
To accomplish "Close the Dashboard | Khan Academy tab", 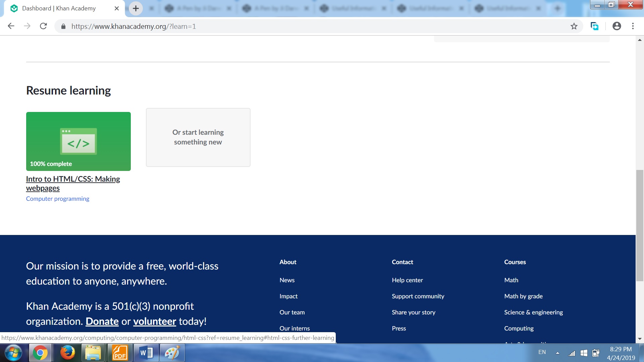I will click(x=117, y=8).
